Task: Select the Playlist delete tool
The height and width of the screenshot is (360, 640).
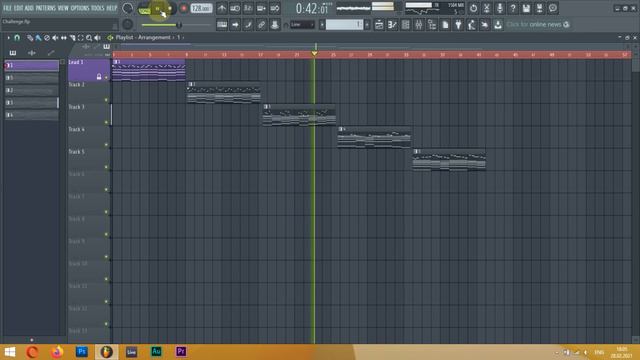Action: tap(47, 38)
